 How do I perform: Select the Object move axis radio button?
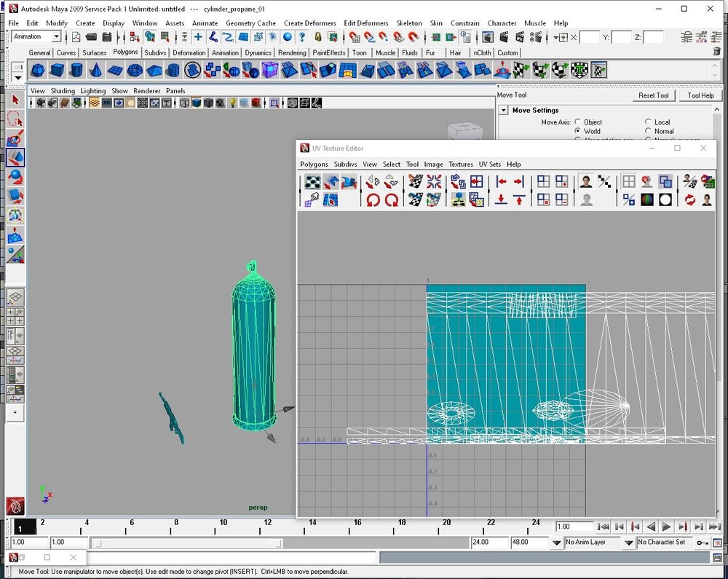578,122
